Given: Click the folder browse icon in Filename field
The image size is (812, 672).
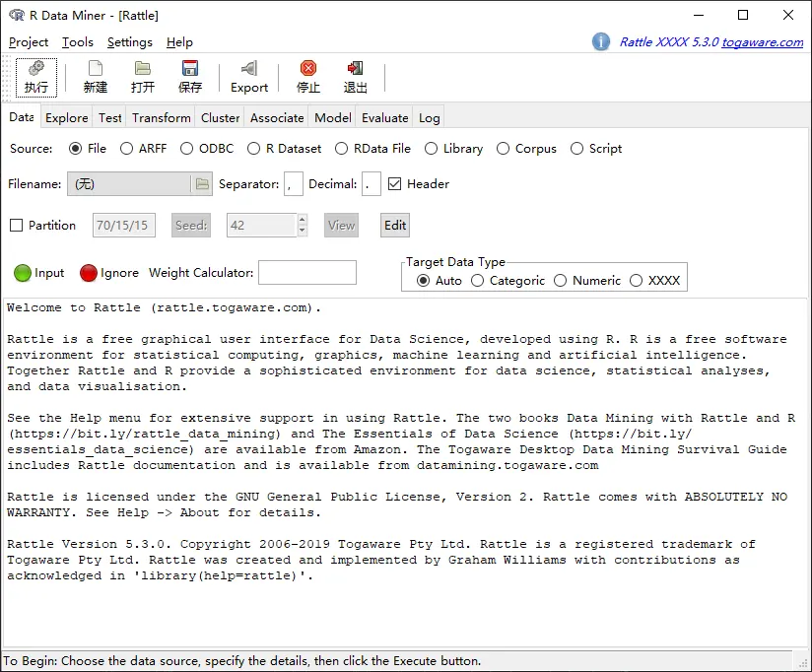Looking at the screenshot, I should 202,184.
